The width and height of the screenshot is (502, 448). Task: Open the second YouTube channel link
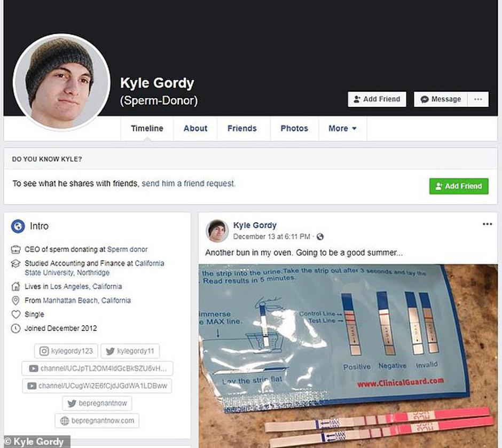coord(97,386)
